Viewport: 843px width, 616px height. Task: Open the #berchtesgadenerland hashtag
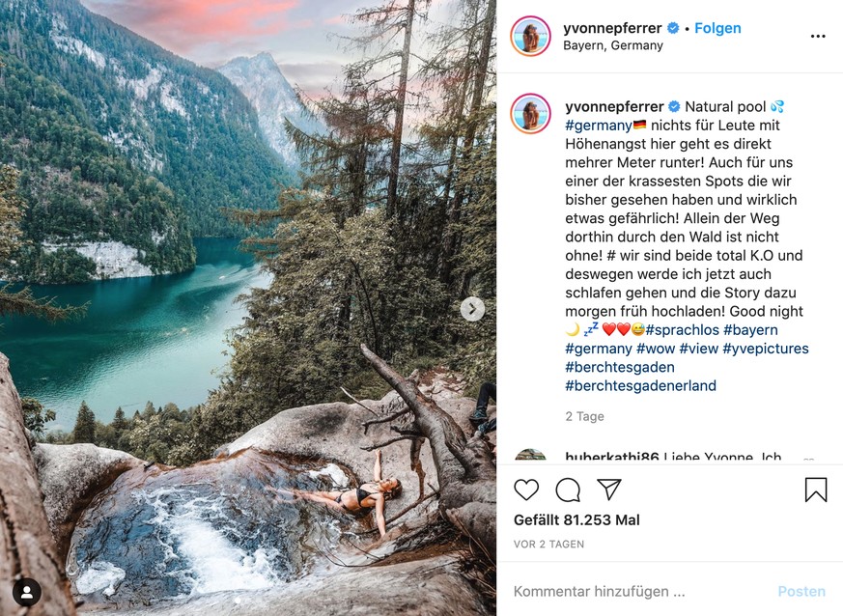click(640, 386)
